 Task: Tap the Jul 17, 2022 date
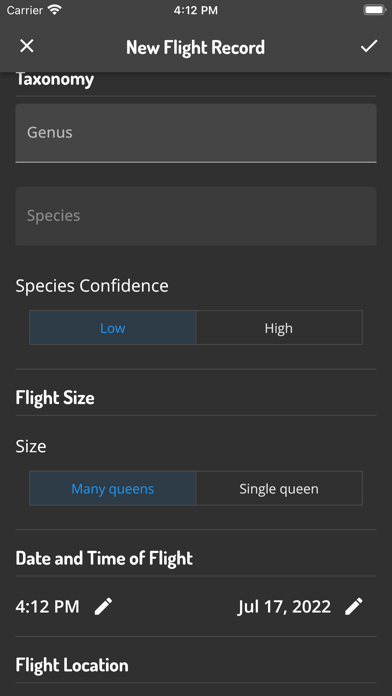point(284,606)
